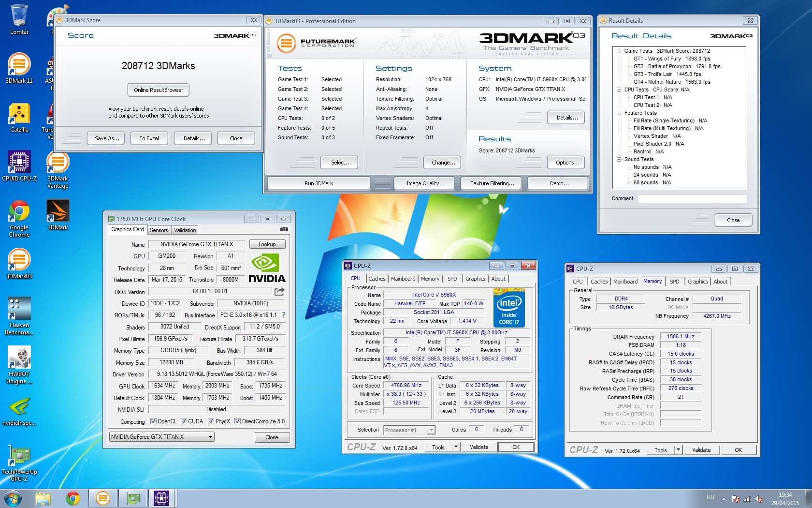Click the Texture Filtering button in 3DMark03

point(492,183)
